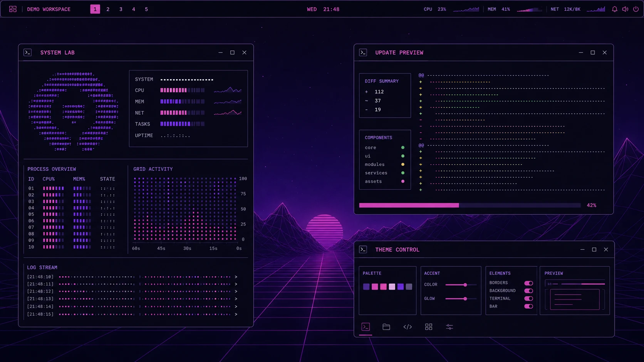This screenshot has height=362, width=644.
Task: Open the grid tab in Theme Control
Action: (429, 327)
